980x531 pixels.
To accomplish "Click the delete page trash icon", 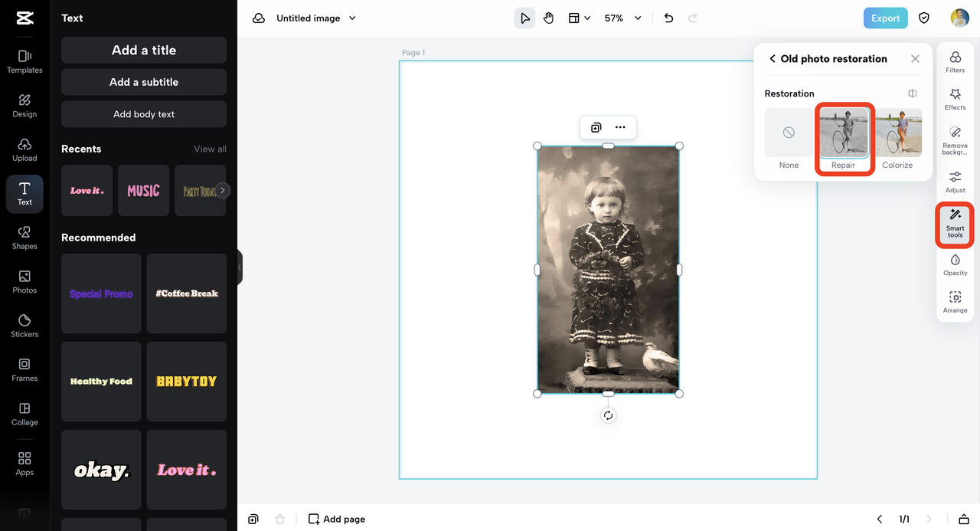I will click(x=279, y=519).
